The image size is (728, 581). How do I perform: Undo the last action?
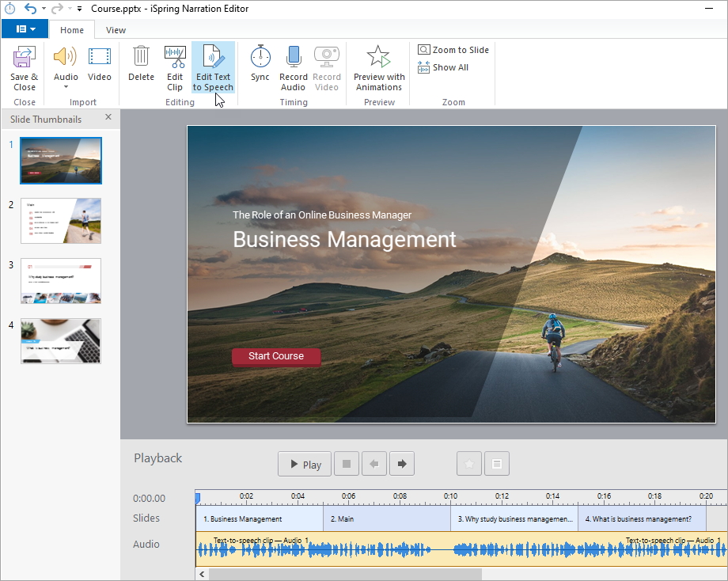coord(30,9)
